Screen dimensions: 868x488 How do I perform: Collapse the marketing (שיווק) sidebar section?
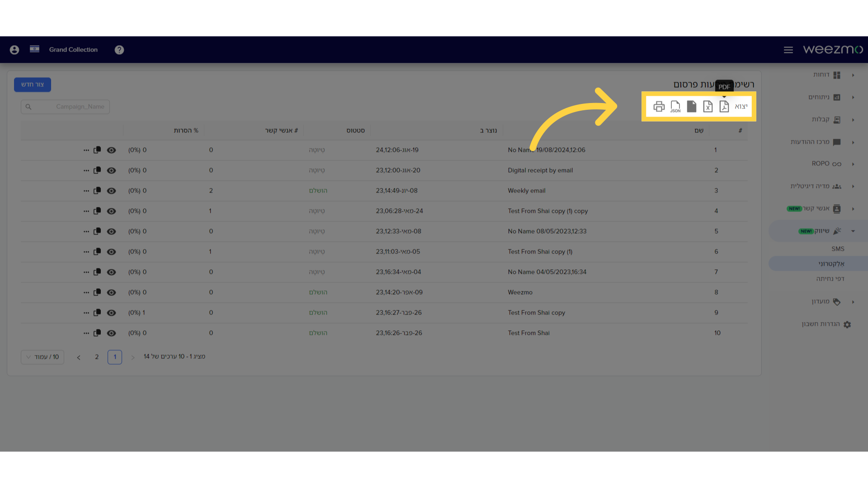tap(853, 231)
